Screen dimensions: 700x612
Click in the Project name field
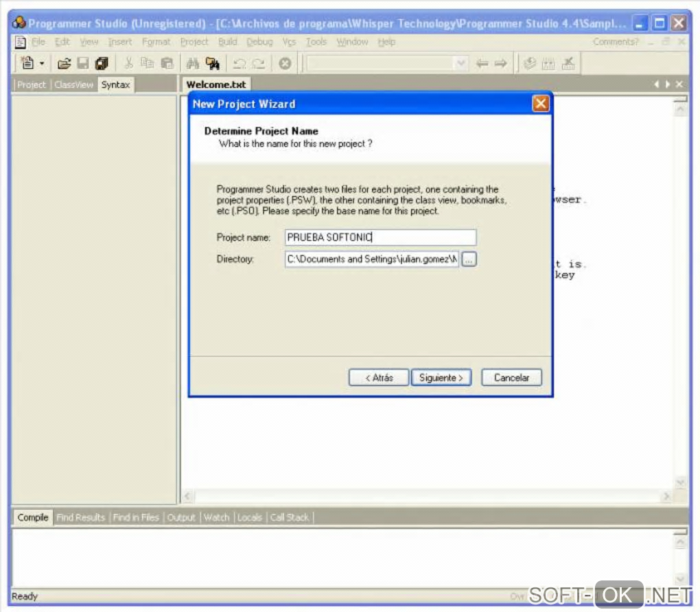(380, 237)
